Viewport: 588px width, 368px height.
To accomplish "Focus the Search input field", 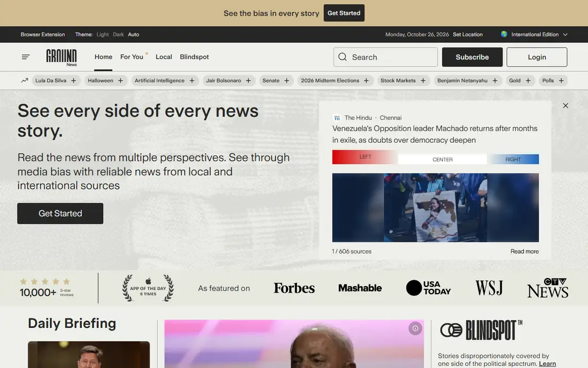I will 385,57.
